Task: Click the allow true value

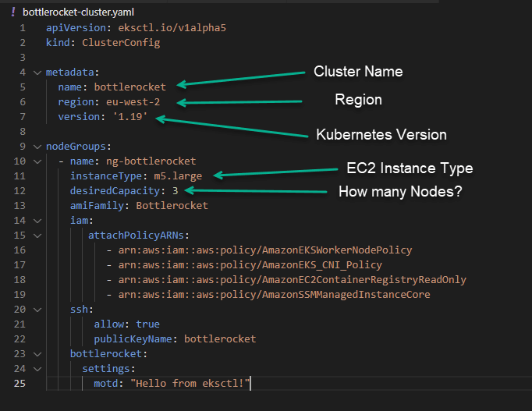Action: (148, 324)
